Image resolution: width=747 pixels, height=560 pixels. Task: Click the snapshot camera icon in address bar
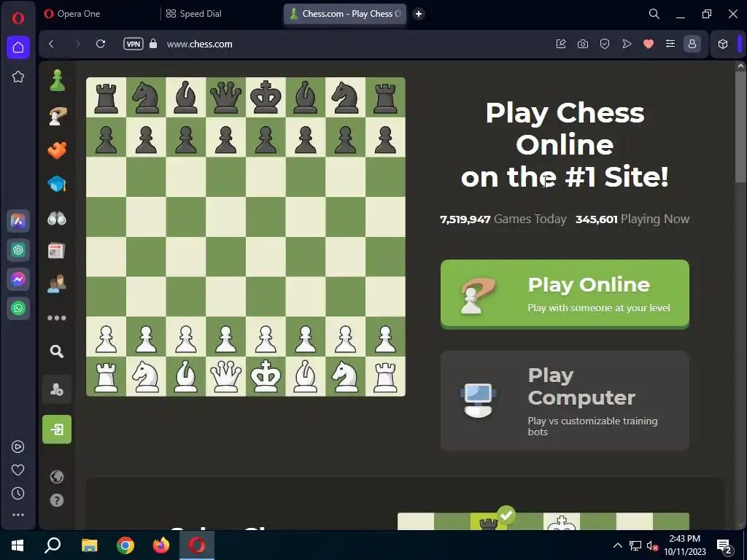click(583, 44)
